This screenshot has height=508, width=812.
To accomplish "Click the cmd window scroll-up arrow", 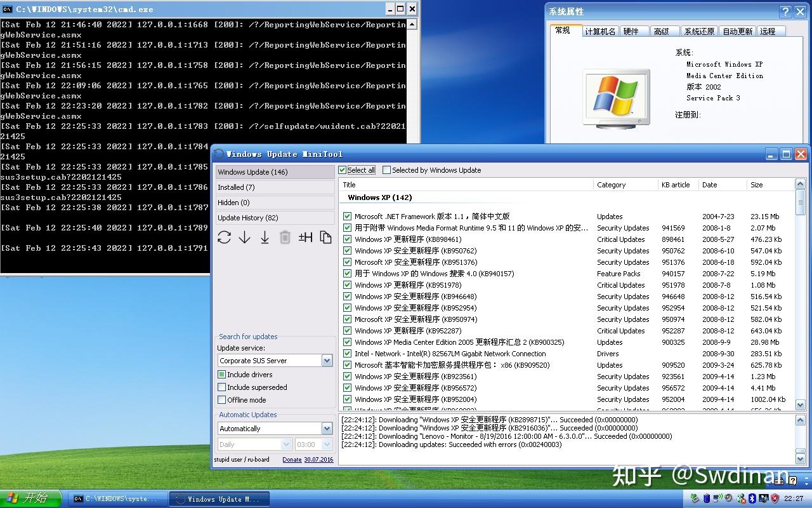I will (412, 25).
